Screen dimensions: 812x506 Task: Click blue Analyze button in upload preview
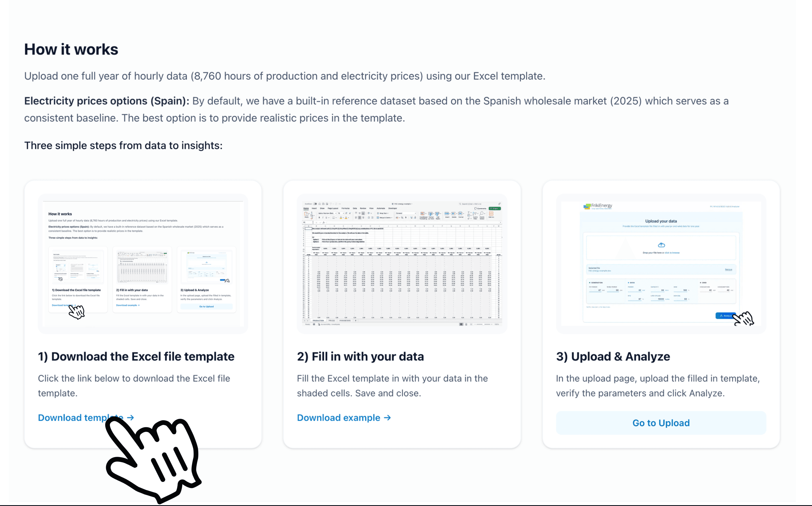(725, 316)
